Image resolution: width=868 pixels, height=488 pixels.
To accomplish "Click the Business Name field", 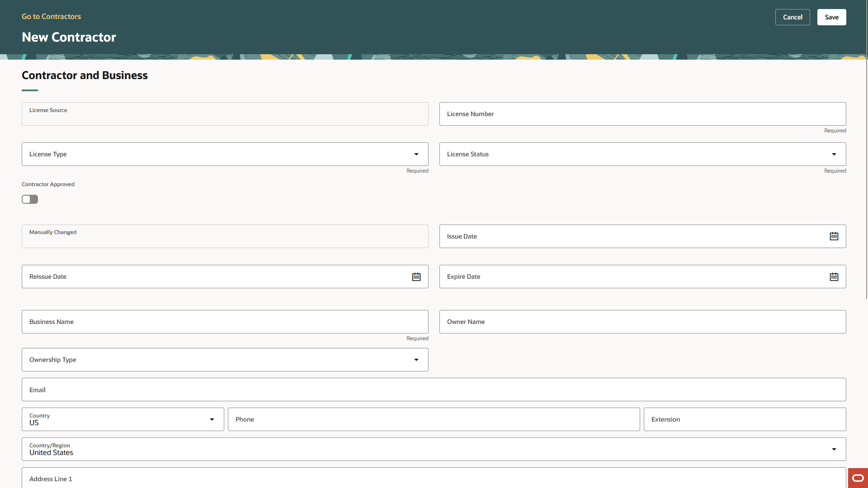I will (x=225, y=321).
